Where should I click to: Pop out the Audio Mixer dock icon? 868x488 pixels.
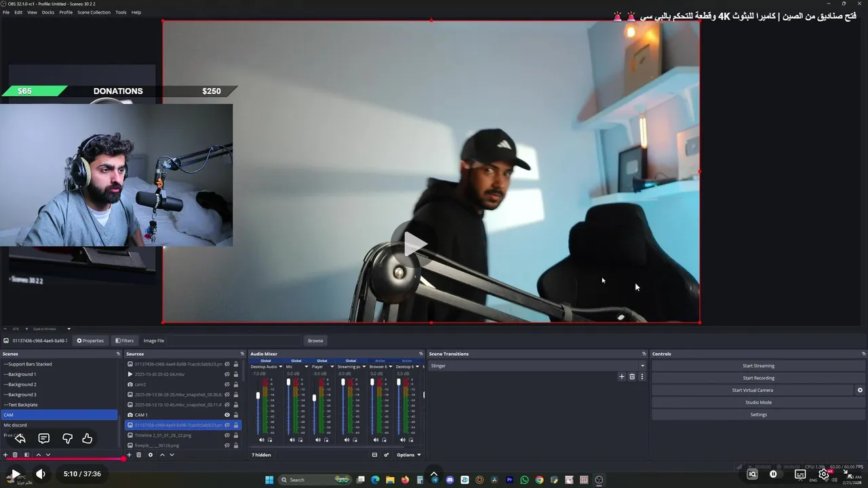click(x=422, y=354)
